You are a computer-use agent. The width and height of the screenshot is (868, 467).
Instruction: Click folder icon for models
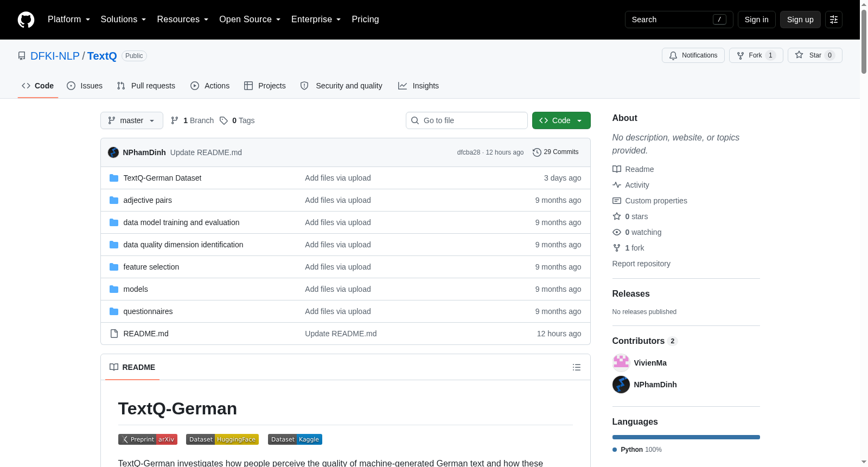[114, 289]
